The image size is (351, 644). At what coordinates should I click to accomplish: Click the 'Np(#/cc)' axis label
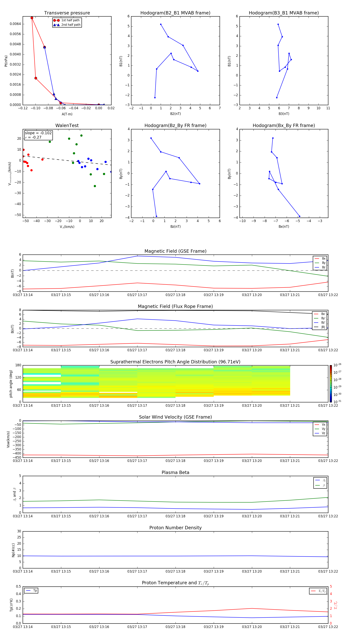(13, 550)
